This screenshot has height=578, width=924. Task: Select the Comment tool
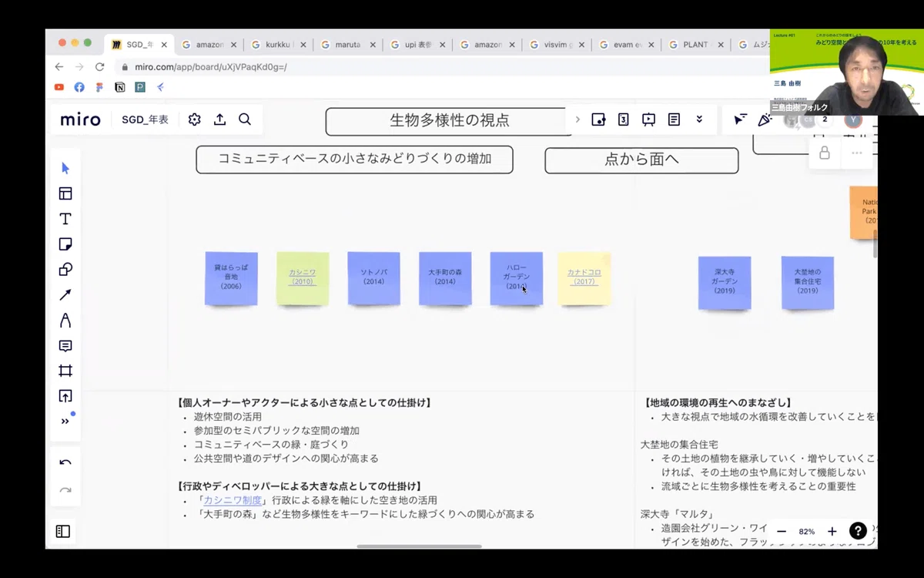point(65,346)
